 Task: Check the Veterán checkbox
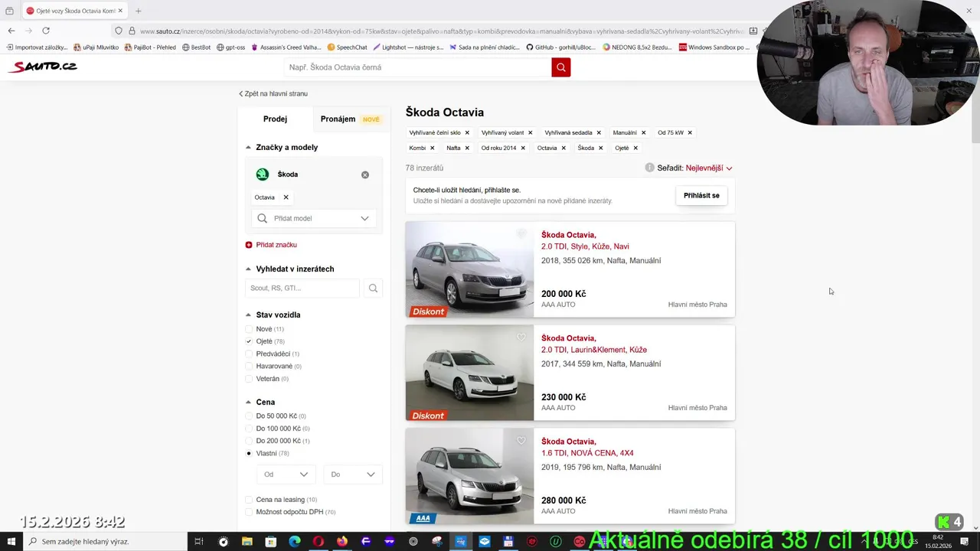(249, 379)
